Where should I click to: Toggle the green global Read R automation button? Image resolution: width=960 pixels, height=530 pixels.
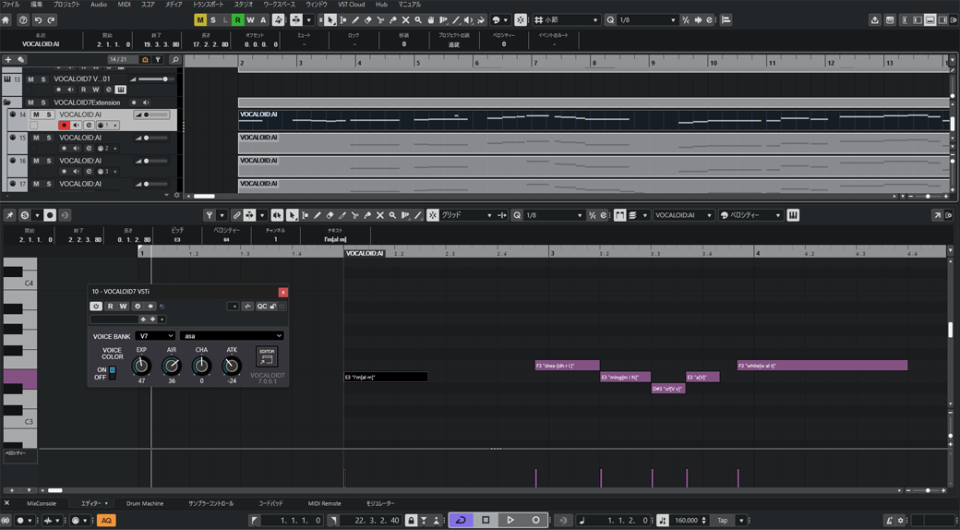point(238,20)
